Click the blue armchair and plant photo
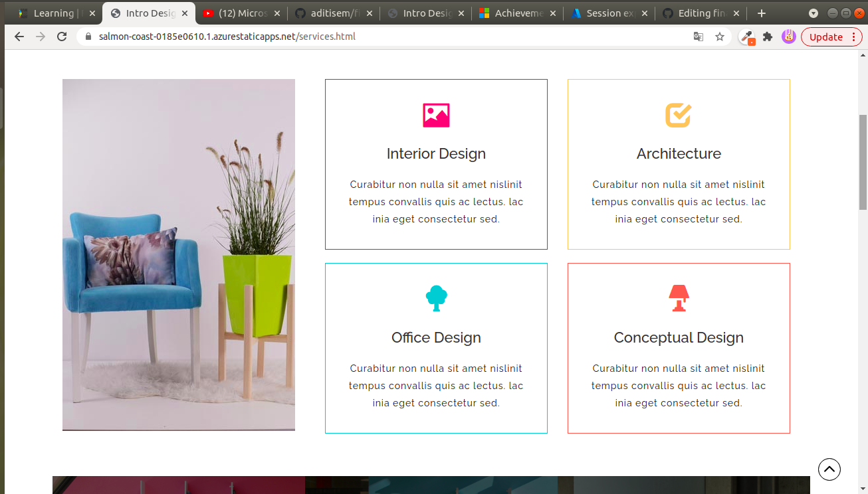This screenshot has height=494, width=868. 179,255
